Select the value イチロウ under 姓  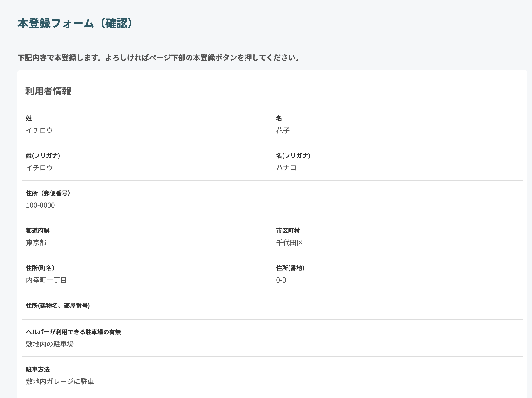coord(40,130)
